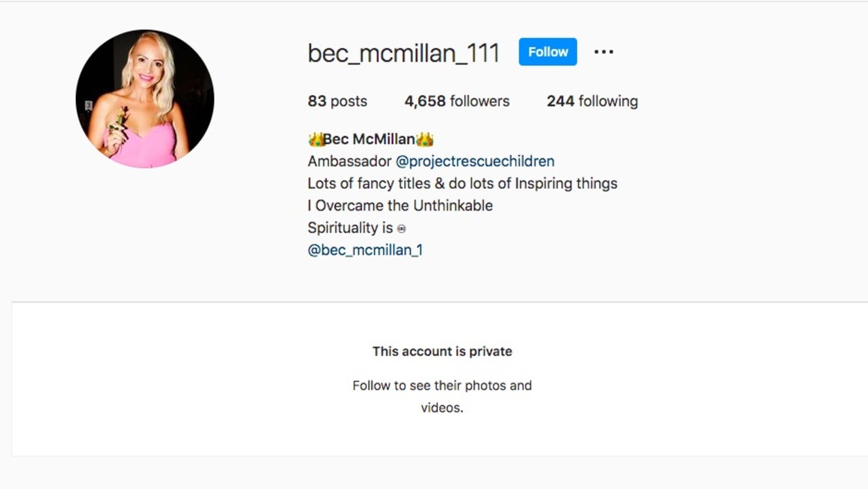Open the circular profile picture
The width and height of the screenshot is (868, 489).
click(145, 99)
